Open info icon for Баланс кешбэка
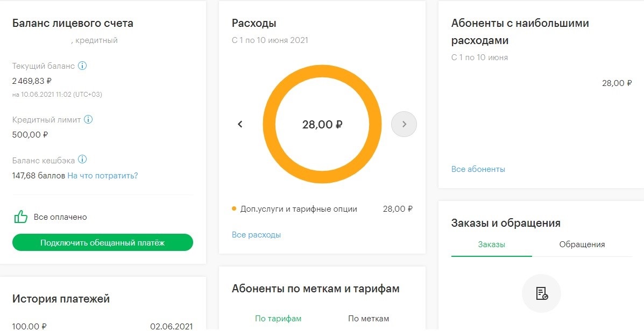This screenshot has height=331, width=644. tap(82, 159)
